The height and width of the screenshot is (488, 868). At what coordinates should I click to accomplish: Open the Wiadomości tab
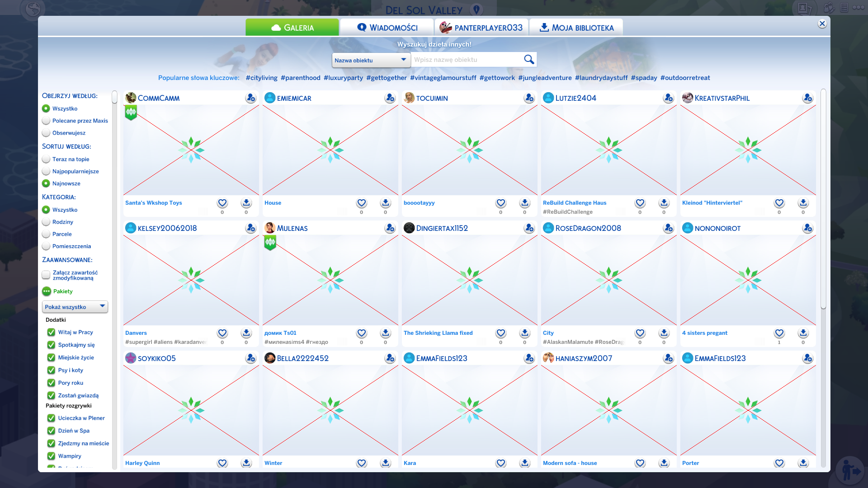[387, 28]
